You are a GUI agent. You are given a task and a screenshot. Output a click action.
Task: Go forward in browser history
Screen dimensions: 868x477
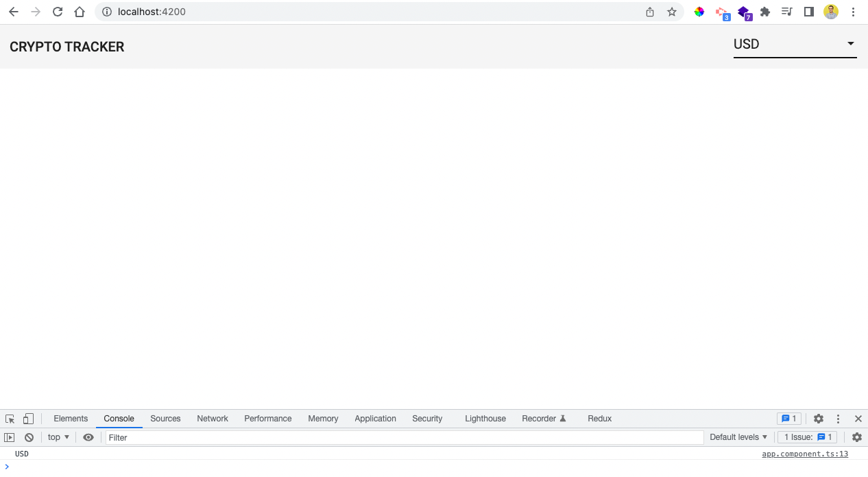[x=36, y=12]
